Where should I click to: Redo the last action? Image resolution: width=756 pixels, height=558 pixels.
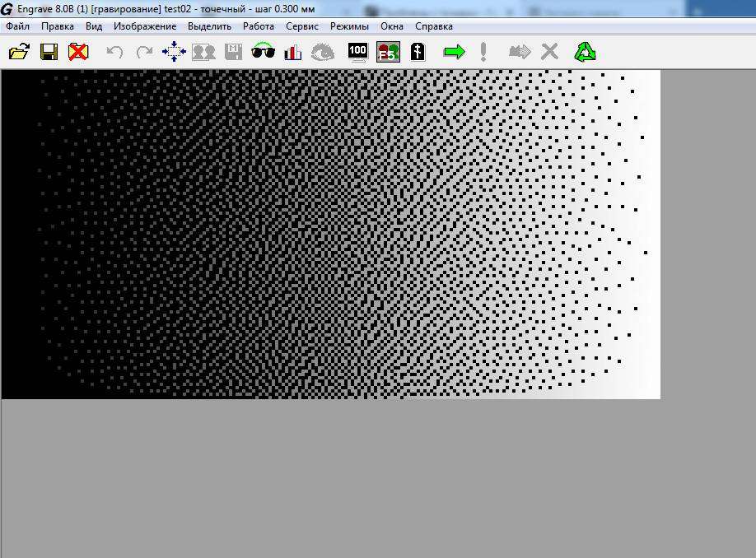pos(144,51)
